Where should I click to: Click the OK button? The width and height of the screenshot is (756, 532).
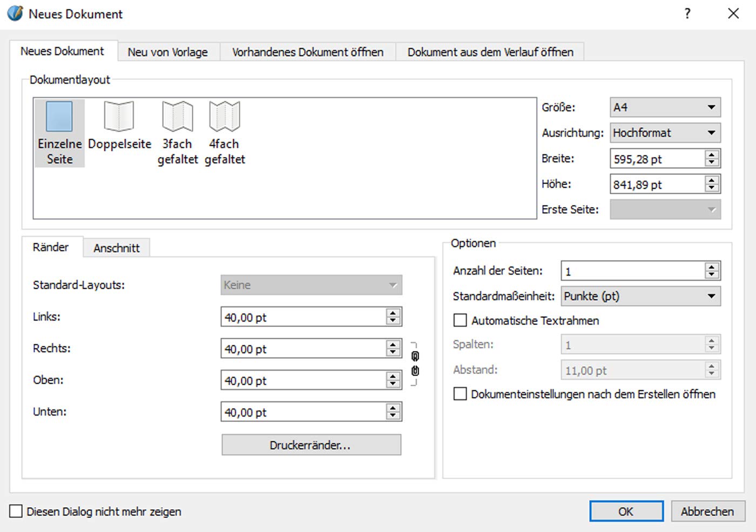[x=626, y=511]
